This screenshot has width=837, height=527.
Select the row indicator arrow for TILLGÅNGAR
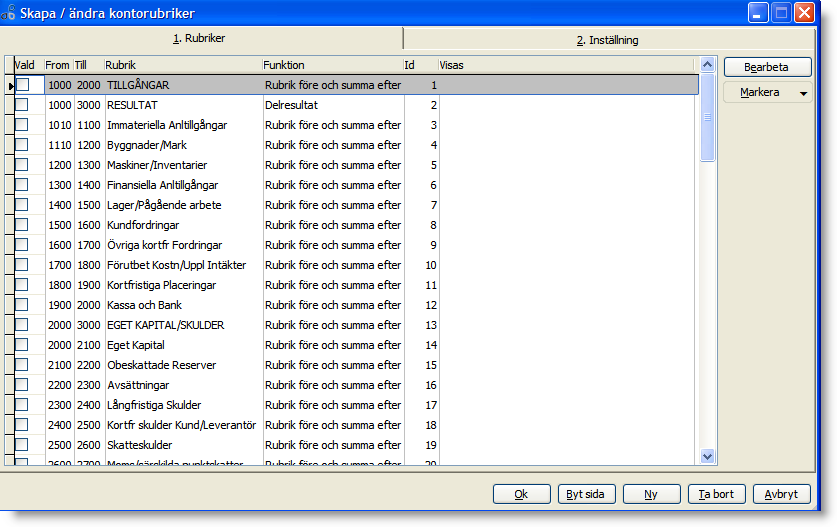pyautogui.click(x=10, y=85)
